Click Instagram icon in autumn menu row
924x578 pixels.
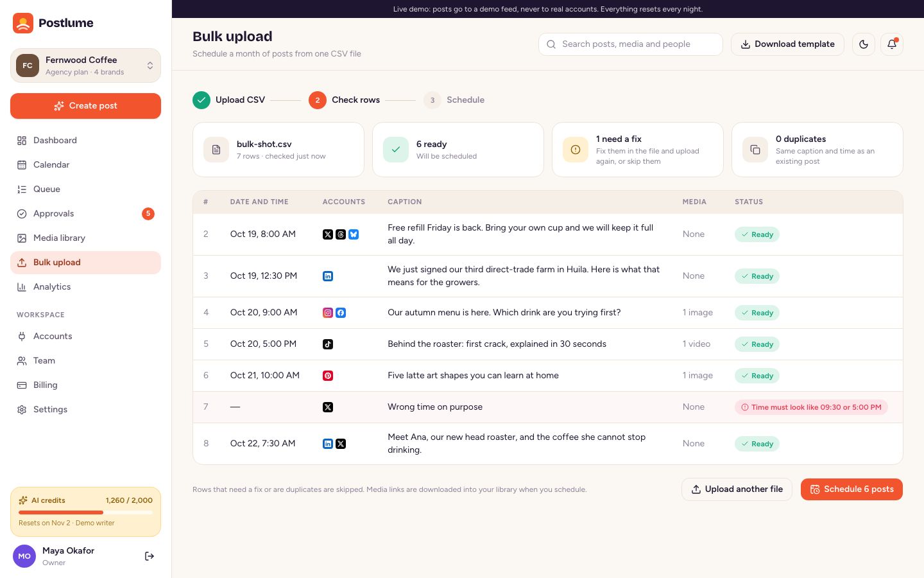328,313
